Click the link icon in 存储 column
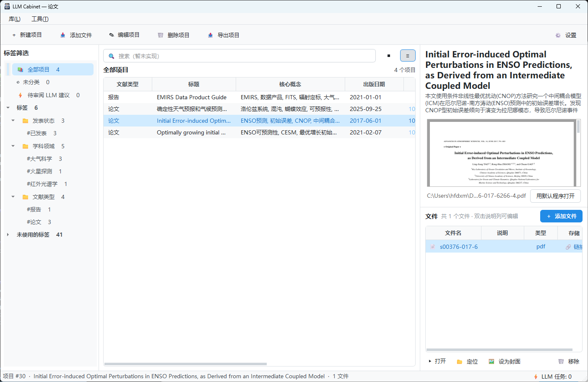The image size is (588, 382). [568, 247]
